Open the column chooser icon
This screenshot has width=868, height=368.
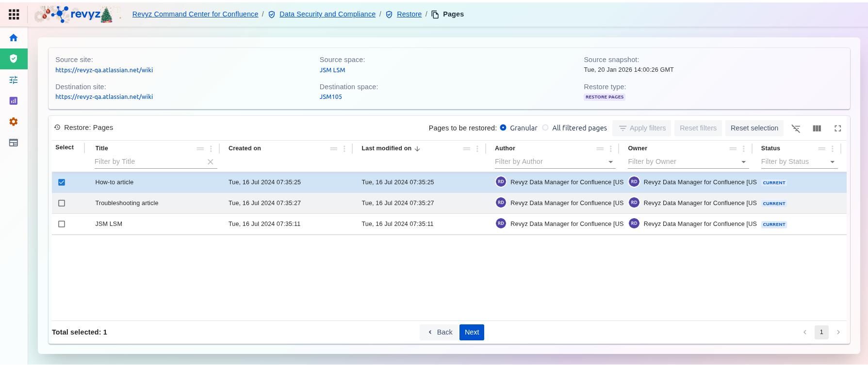click(x=817, y=128)
